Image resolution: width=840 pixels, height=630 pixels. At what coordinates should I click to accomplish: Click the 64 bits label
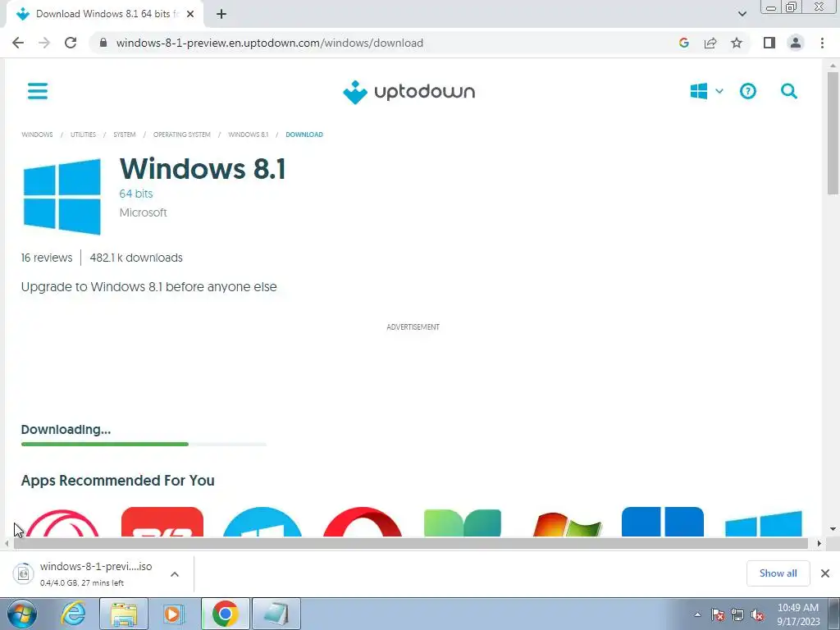click(x=136, y=194)
